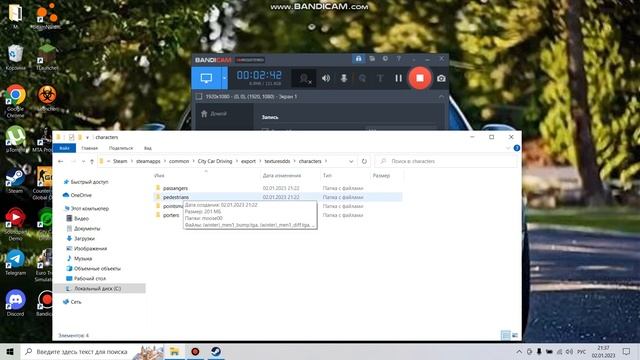Switch to large icons view in status bar
The width and height of the screenshot is (640, 360).
click(515, 335)
